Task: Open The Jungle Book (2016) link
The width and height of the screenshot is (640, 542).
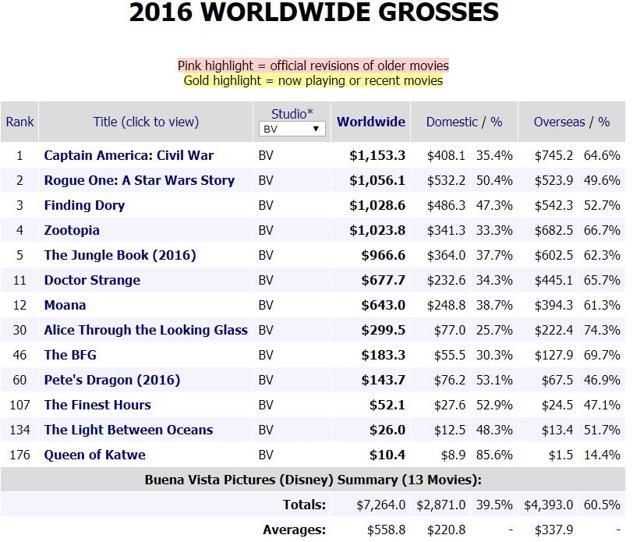Action: point(120,255)
